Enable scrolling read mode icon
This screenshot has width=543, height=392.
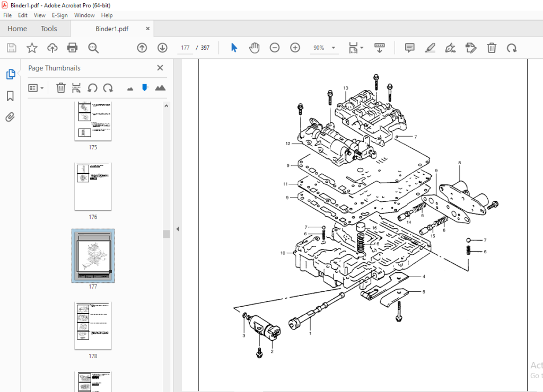[x=380, y=48]
